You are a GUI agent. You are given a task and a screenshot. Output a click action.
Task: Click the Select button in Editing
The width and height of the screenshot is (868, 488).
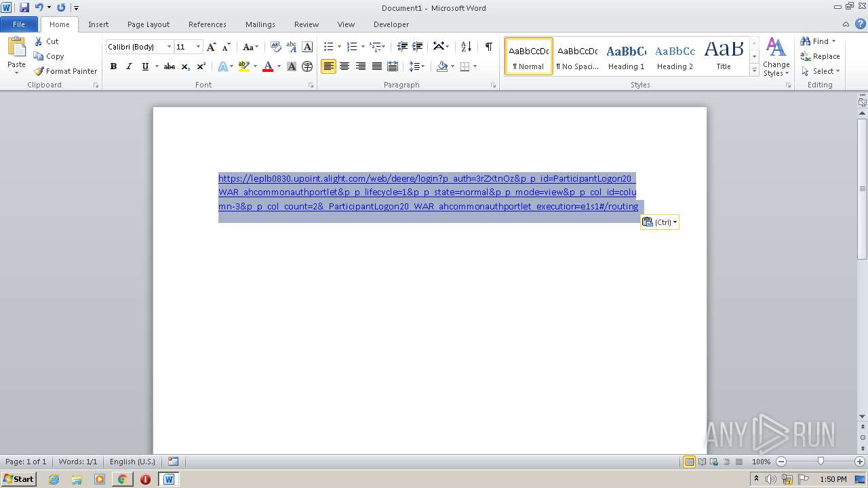(x=821, y=71)
